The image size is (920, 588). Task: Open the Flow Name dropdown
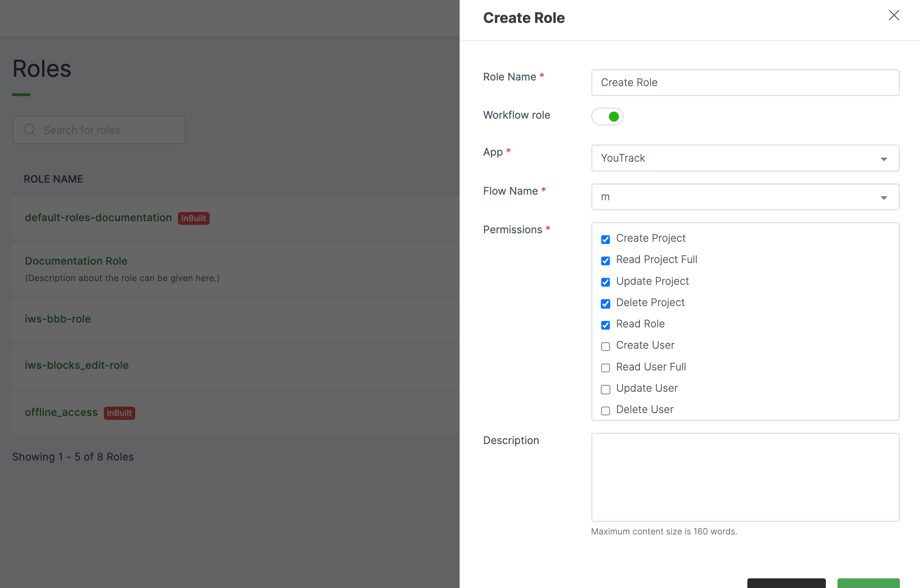click(745, 197)
